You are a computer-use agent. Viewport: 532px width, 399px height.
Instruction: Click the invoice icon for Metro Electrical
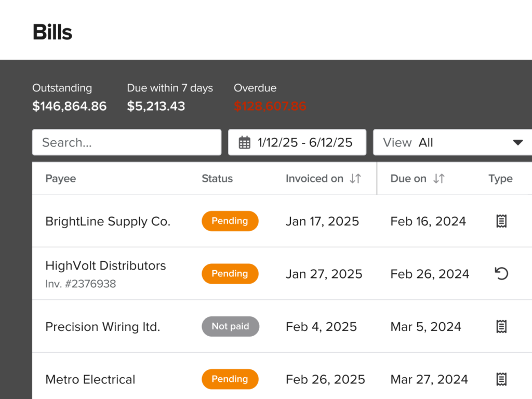501,379
